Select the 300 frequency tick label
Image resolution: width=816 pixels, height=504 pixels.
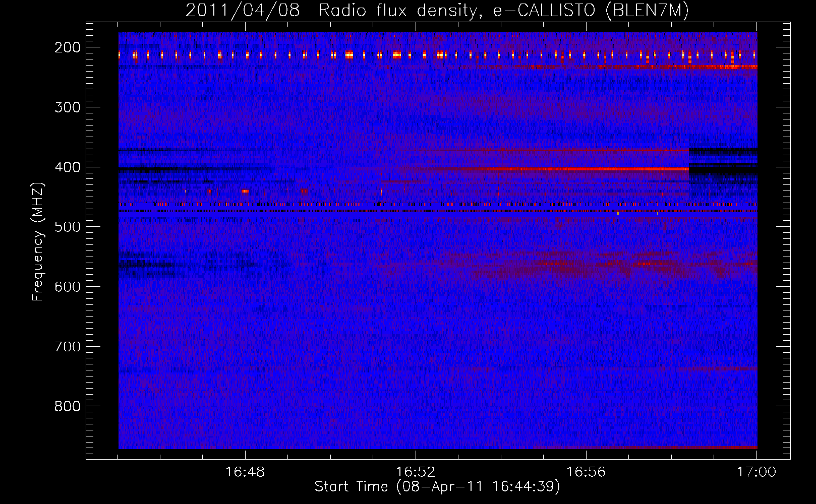(x=68, y=107)
